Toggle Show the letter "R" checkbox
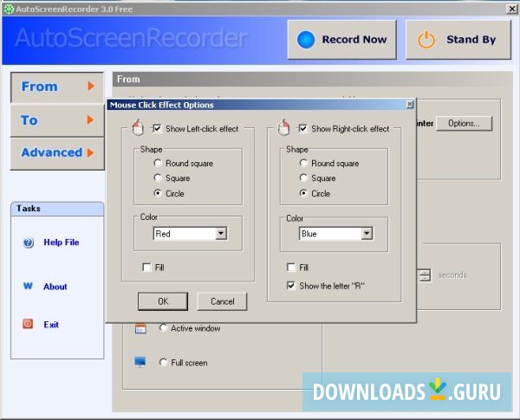Screen dimensions: 520x420 coord(291,286)
